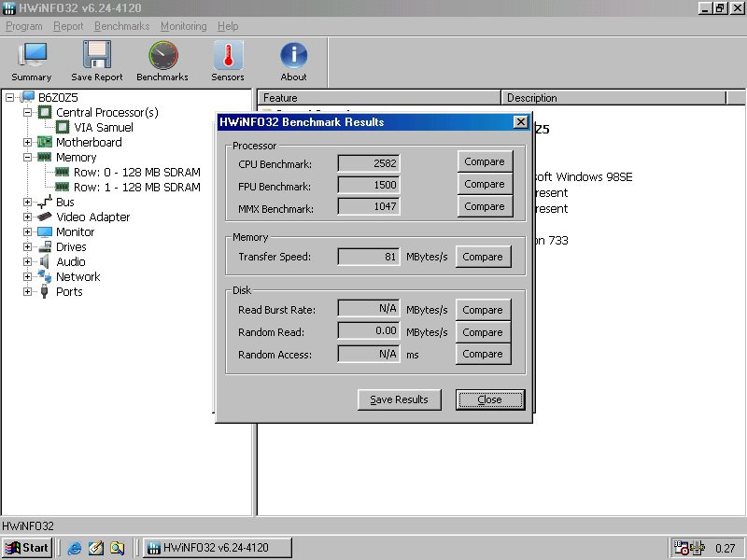Click the FPU Benchmark value field
The height and width of the screenshot is (560, 747).
pyautogui.click(x=369, y=185)
